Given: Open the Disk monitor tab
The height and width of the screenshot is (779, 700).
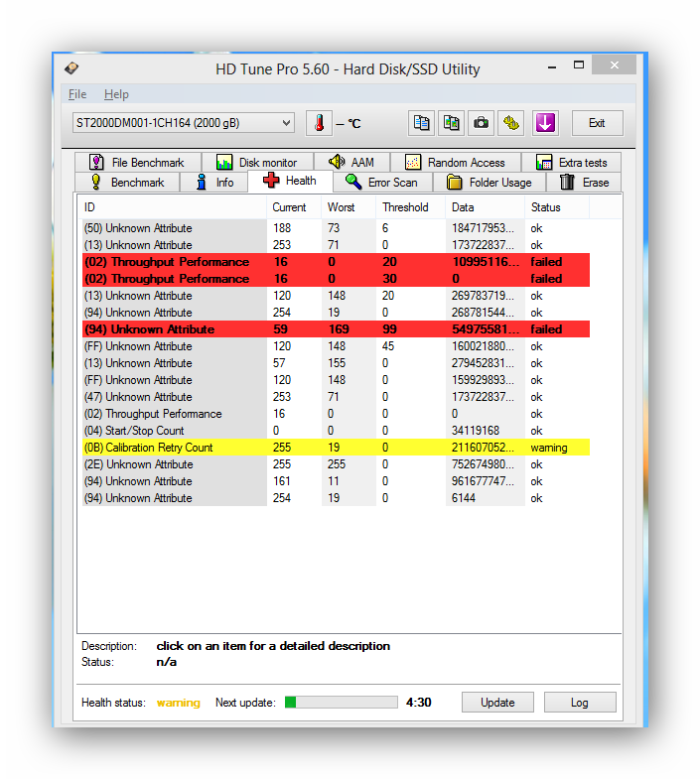Looking at the screenshot, I should 256,163.
